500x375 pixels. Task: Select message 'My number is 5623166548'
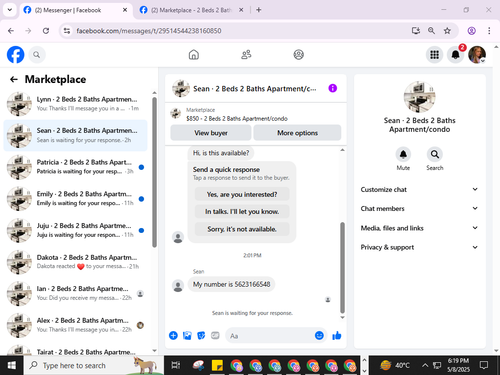coord(231,284)
